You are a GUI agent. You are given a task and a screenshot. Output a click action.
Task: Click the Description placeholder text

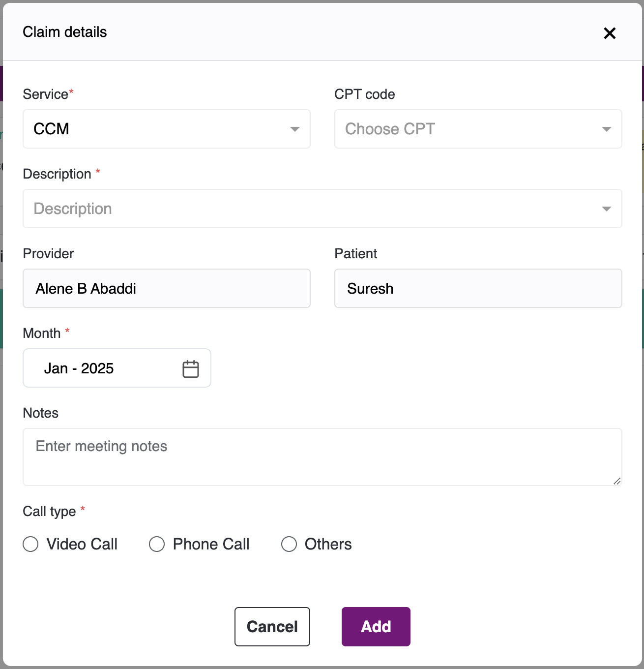click(73, 209)
